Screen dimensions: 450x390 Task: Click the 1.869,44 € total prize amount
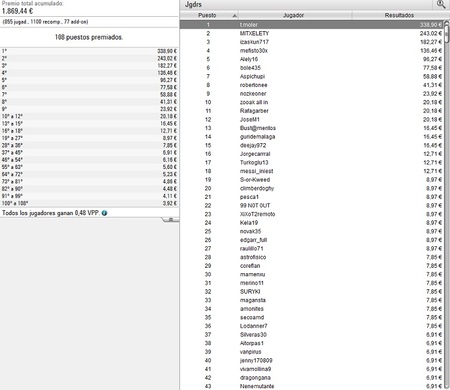pos(17,11)
